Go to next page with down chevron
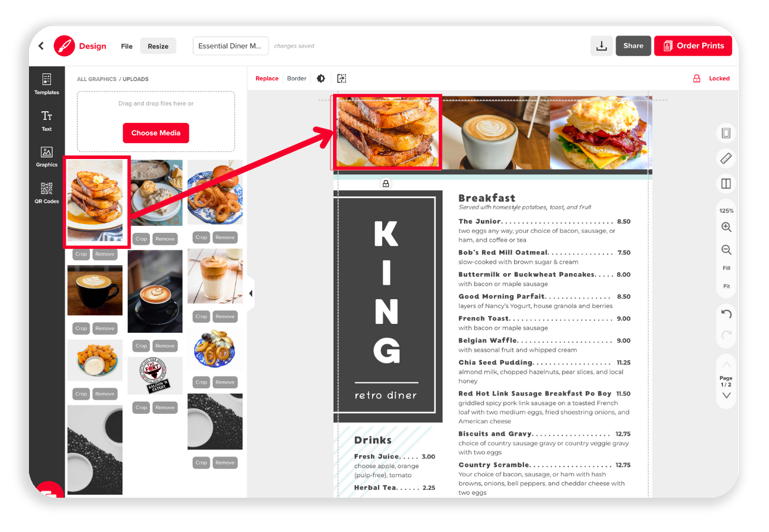The height and width of the screenshot is (532, 769). tap(726, 395)
